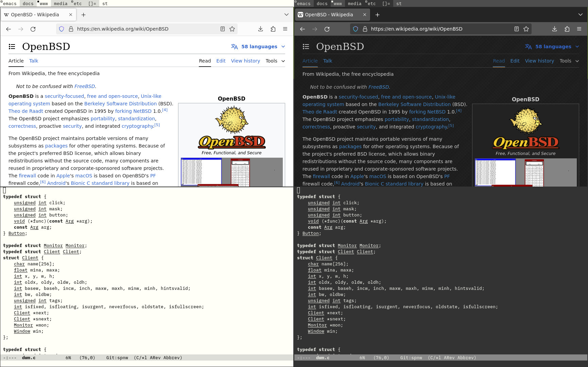Toggle the Wikipedia contents list in the light page
This screenshot has height=367, width=588.
(12, 47)
